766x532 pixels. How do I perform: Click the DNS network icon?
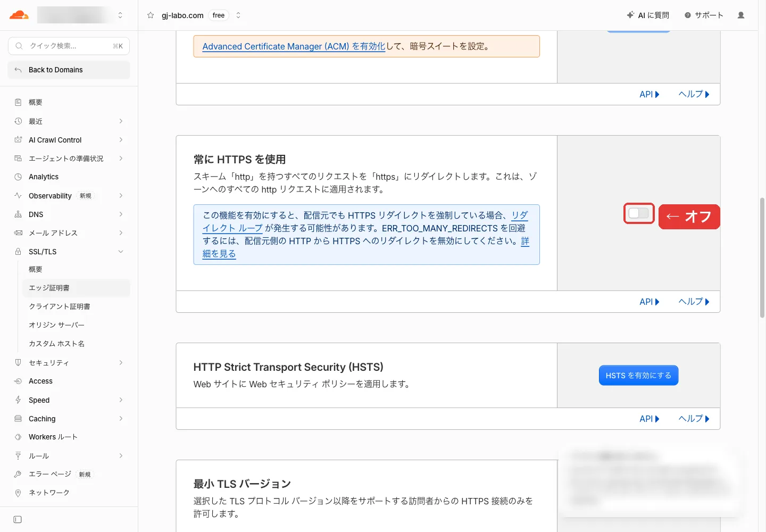click(18, 214)
